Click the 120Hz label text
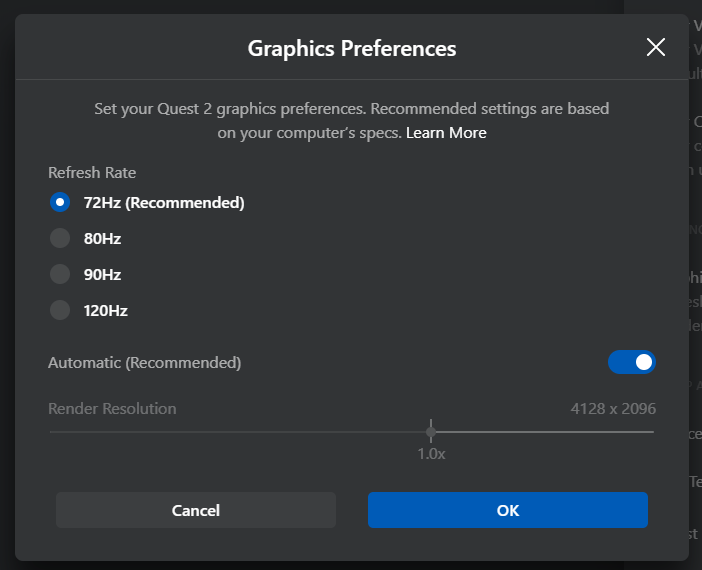 106,310
